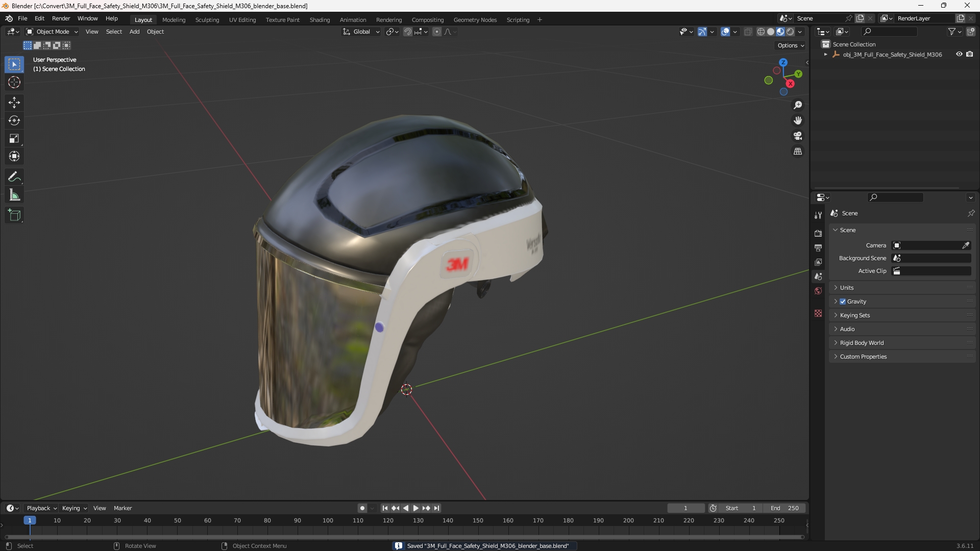
Task: Toggle auto keying record button
Action: (x=362, y=508)
